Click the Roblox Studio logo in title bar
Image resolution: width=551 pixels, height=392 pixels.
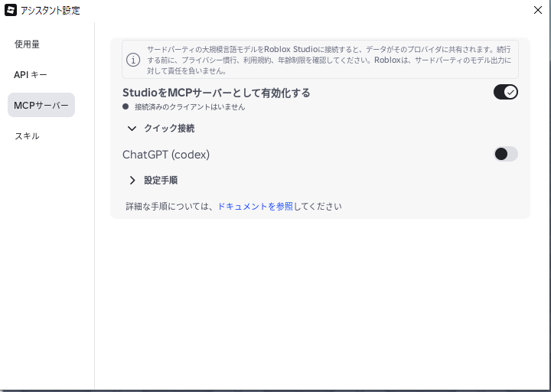[11, 10]
